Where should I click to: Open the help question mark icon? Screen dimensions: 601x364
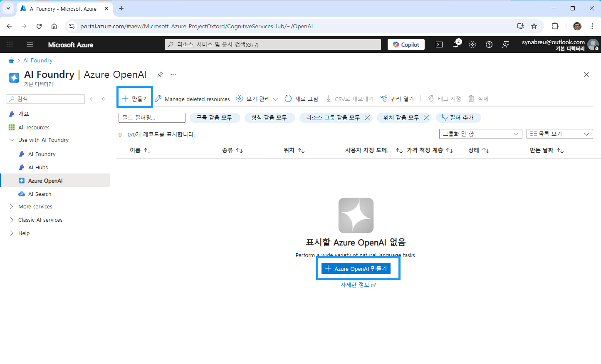pos(489,45)
